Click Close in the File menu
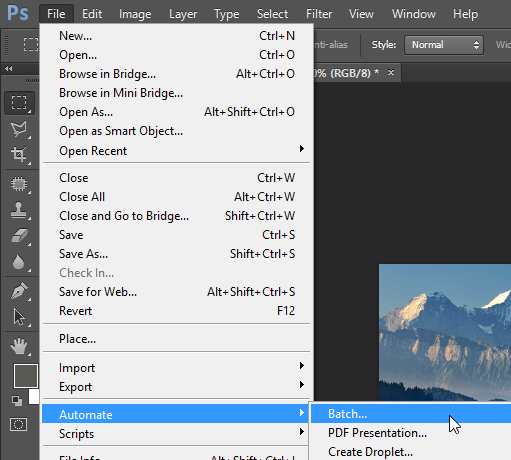The image size is (511, 460). [x=176, y=178]
